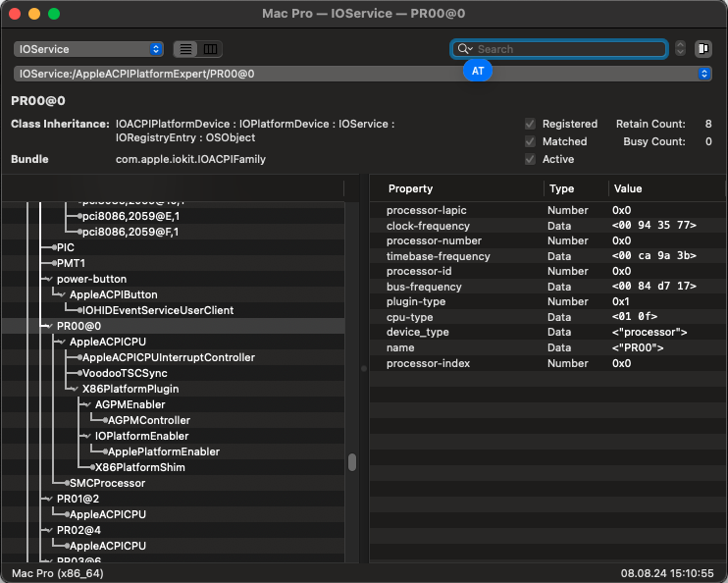Click the Mac Pro (x86_64) status text
Viewport: 728px width, 583px height.
58,573
